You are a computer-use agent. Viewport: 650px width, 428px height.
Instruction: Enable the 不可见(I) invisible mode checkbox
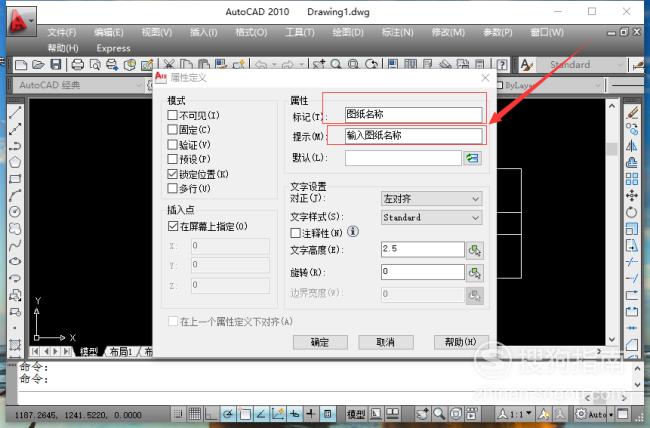(x=172, y=115)
